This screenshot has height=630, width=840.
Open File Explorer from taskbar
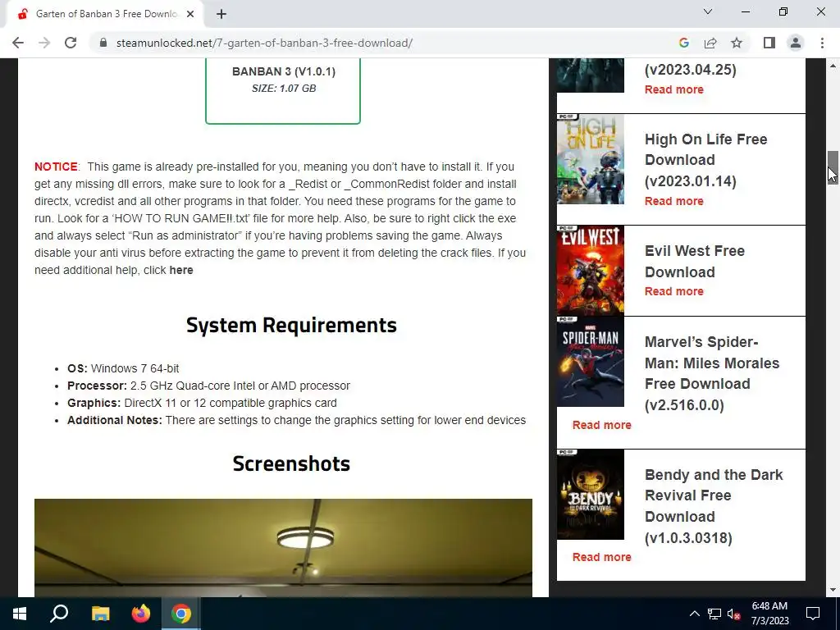click(100, 614)
